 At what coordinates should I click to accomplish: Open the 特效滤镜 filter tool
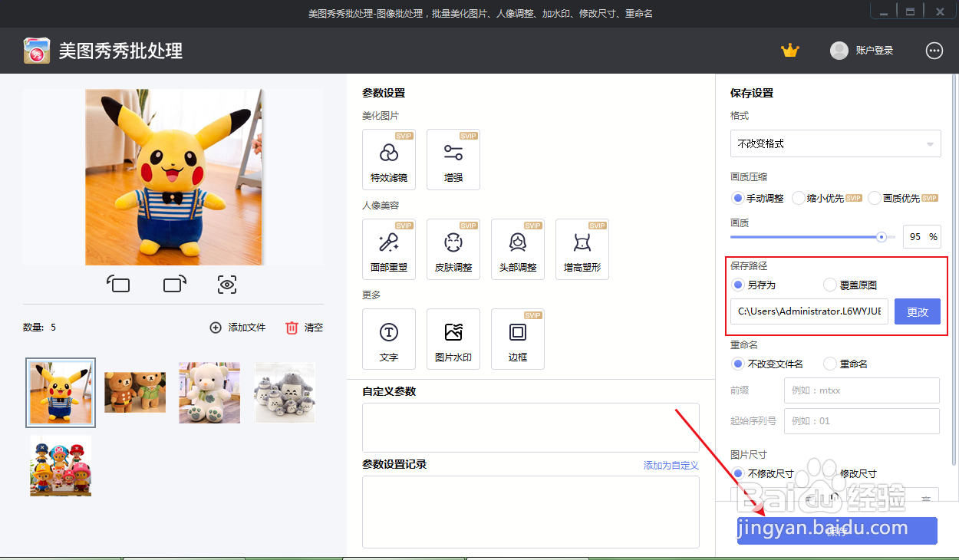(389, 160)
